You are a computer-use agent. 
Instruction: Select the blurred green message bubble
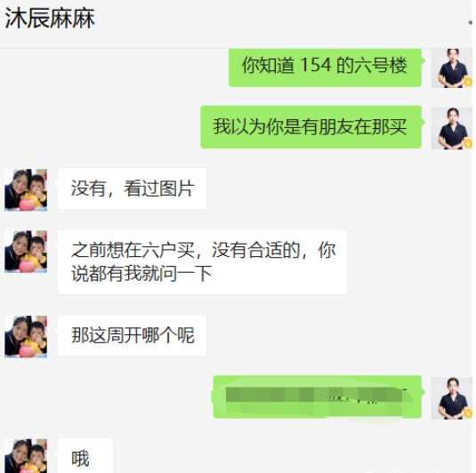318,397
